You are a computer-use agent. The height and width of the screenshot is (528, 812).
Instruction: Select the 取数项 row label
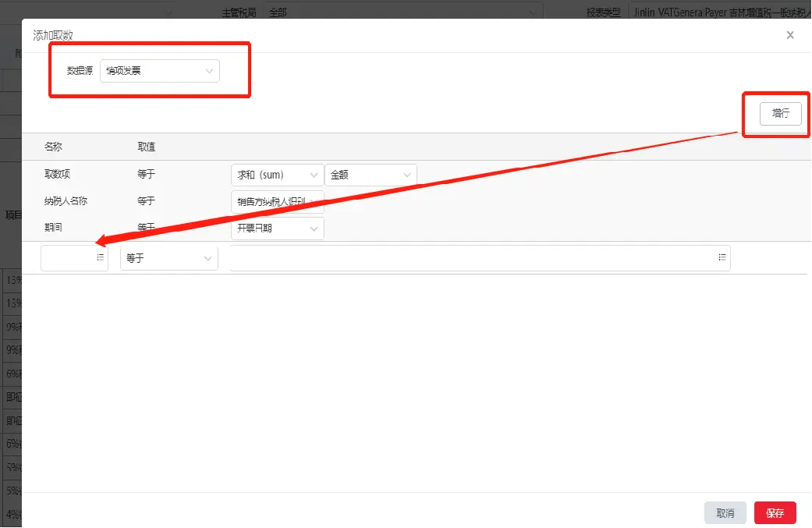pos(58,175)
